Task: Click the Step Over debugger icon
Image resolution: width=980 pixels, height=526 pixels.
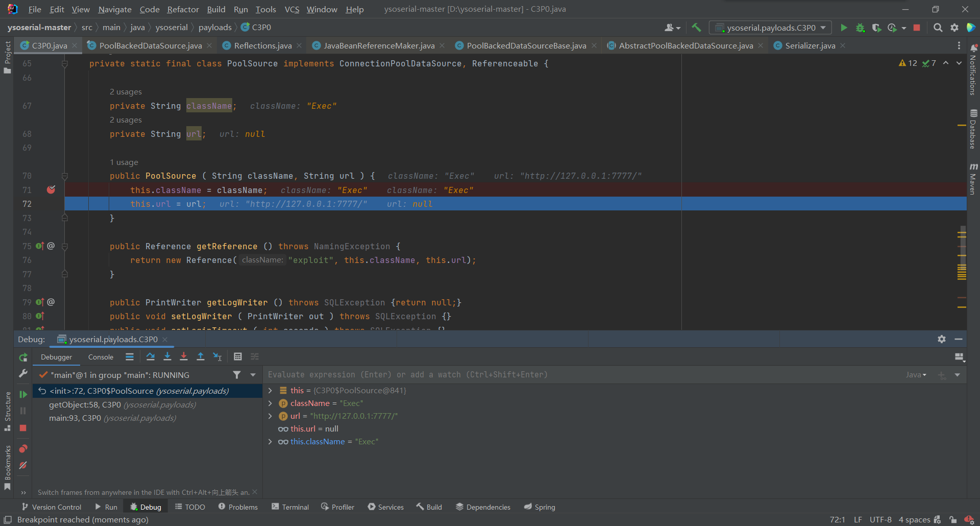Action: tap(150, 356)
